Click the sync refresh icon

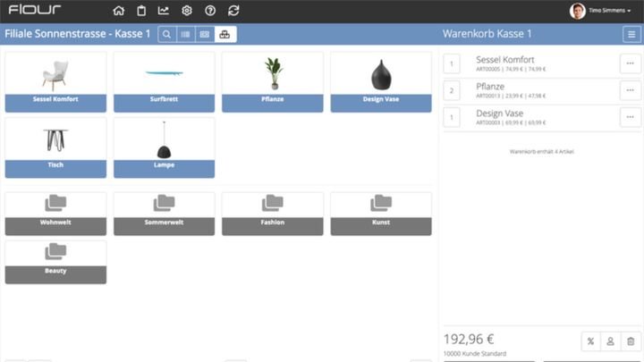(233, 11)
